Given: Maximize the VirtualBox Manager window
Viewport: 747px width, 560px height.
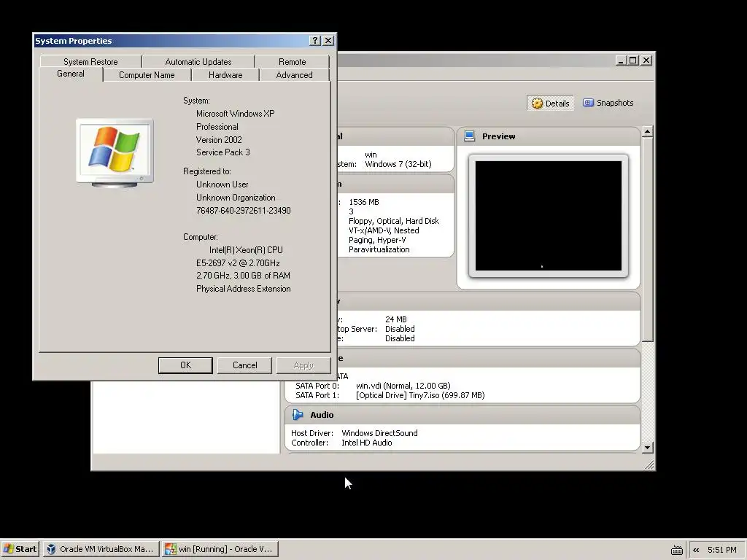Looking at the screenshot, I should (632, 61).
